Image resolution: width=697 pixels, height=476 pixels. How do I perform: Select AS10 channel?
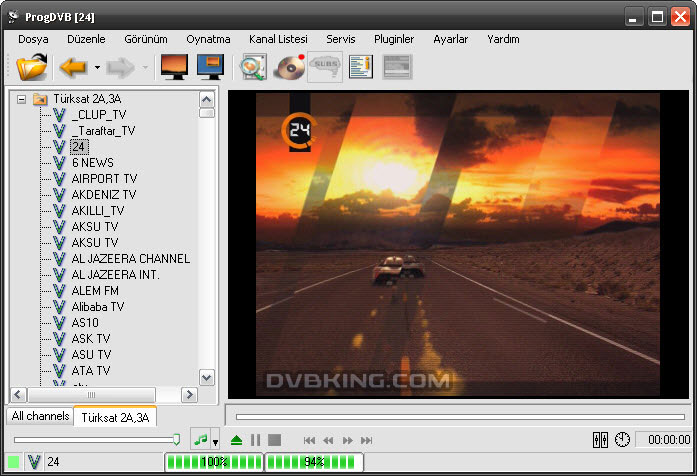coord(85,323)
